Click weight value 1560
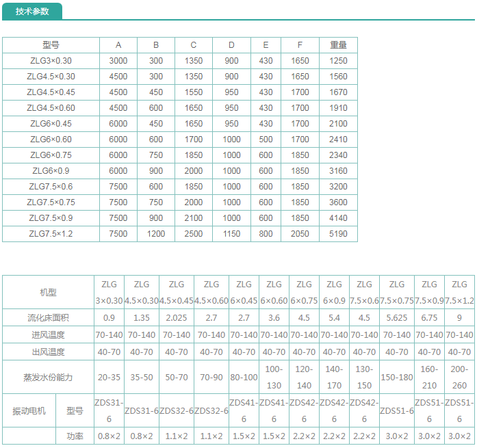477x448 pixels. pos(338,77)
